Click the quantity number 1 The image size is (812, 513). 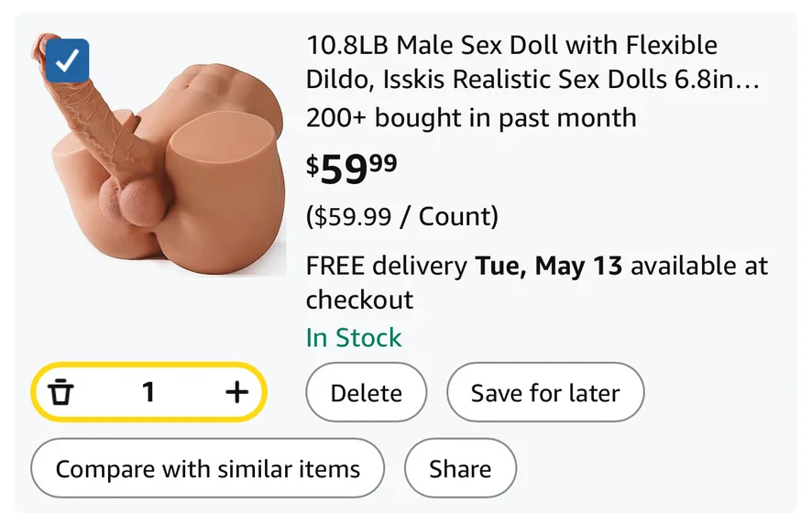148,392
